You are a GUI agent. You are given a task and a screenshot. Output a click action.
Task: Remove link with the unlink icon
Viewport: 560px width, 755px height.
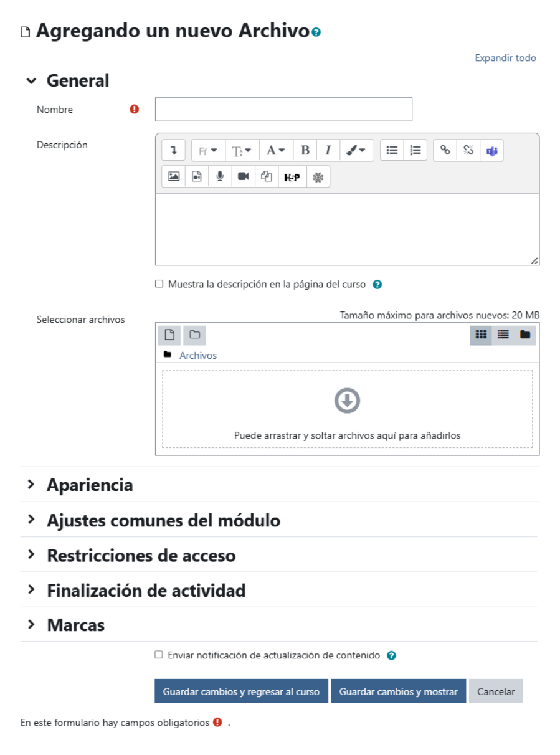click(468, 150)
